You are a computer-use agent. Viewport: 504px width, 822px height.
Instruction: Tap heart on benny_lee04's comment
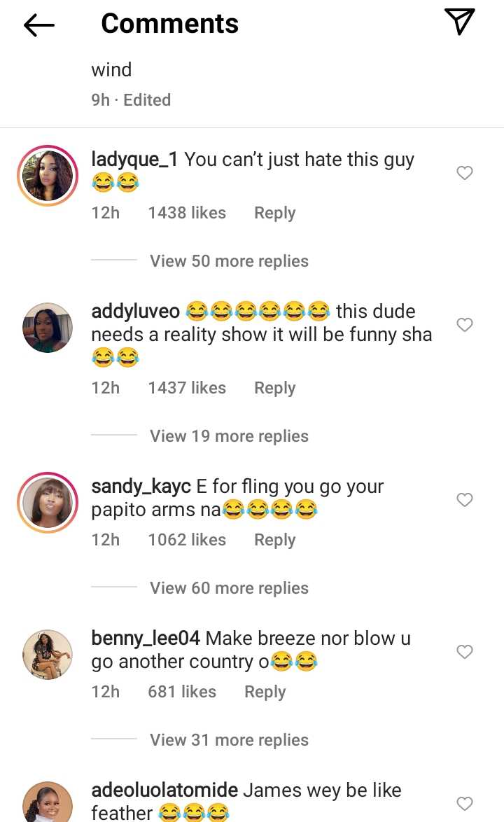coord(465,652)
